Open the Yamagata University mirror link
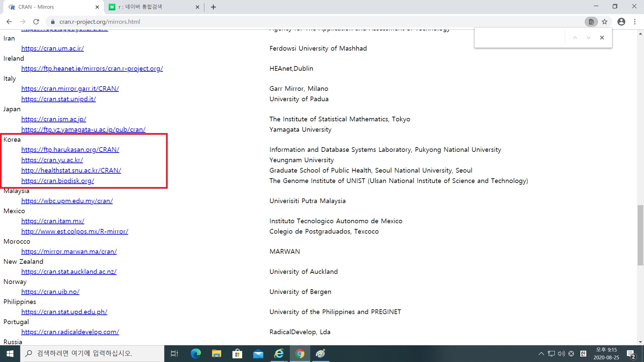 click(x=84, y=129)
